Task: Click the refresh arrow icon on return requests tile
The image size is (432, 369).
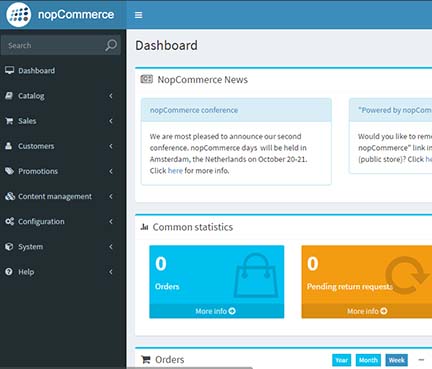Action: [406, 275]
